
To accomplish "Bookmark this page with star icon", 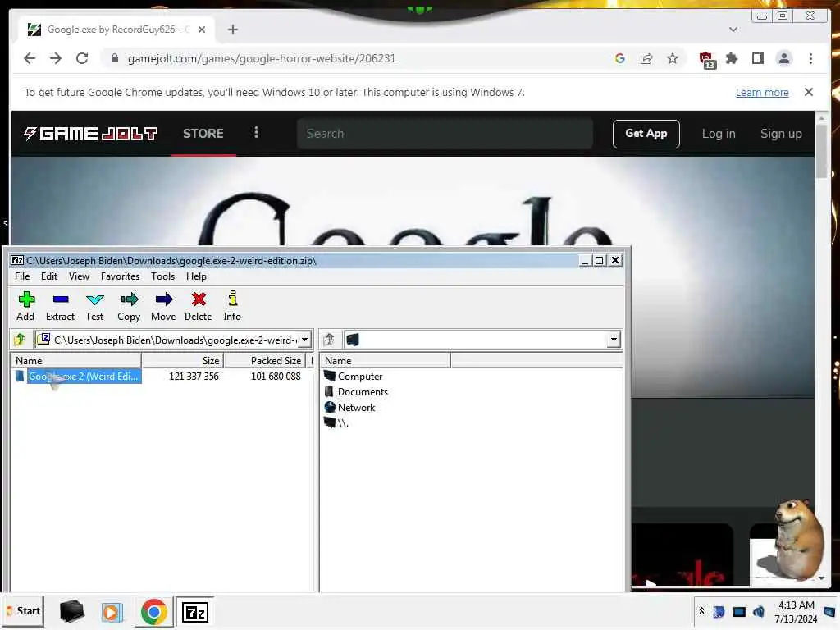I will (673, 58).
